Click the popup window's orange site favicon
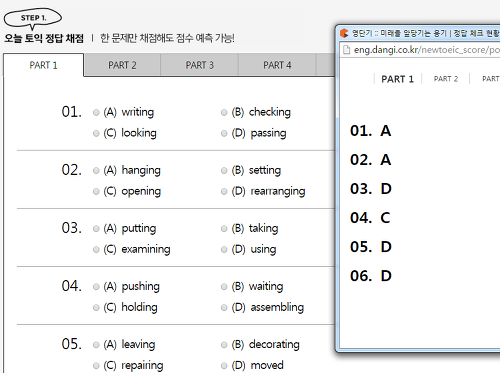 [344, 33]
